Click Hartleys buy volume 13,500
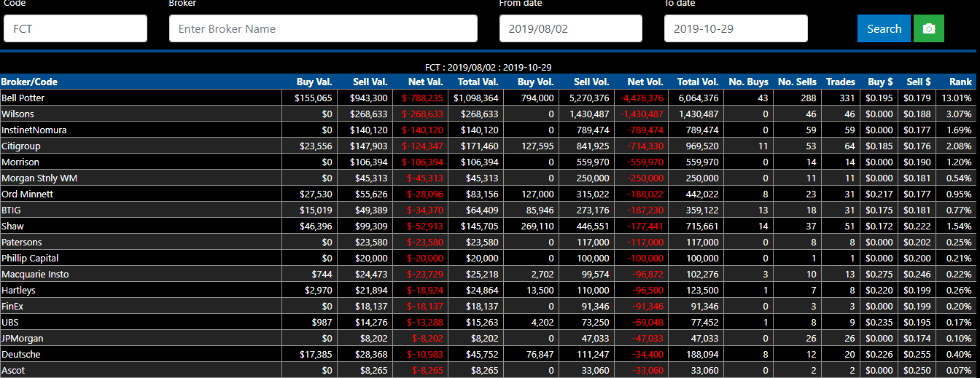 [x=540, y=290]
